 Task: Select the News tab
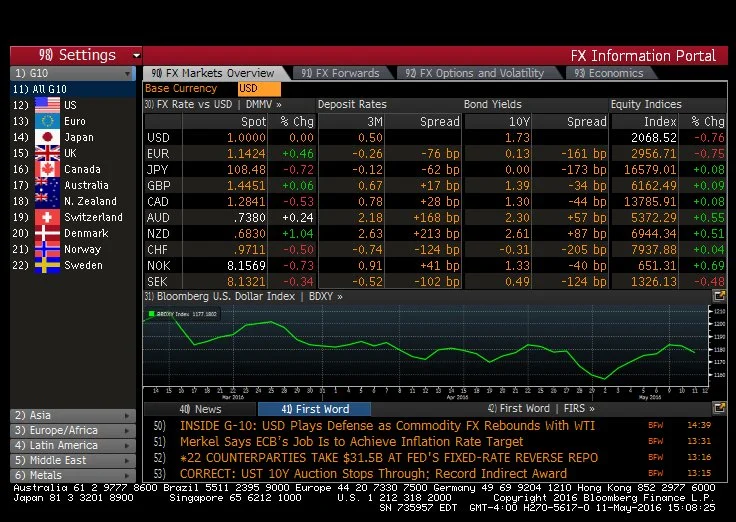200,409
